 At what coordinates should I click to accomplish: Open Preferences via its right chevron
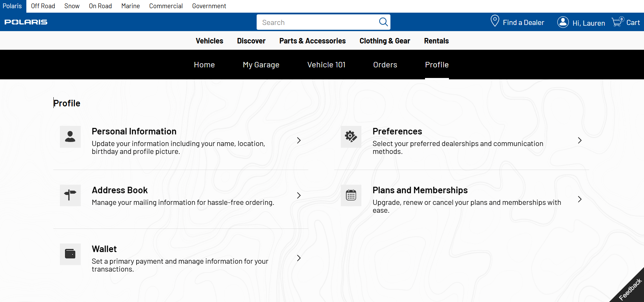[580, 141]
